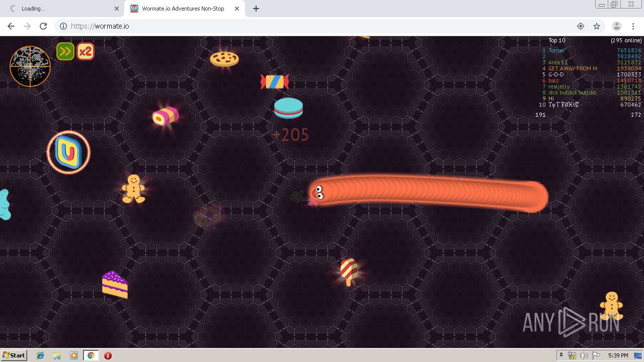Open the Windows Start menu

[14, 355]
